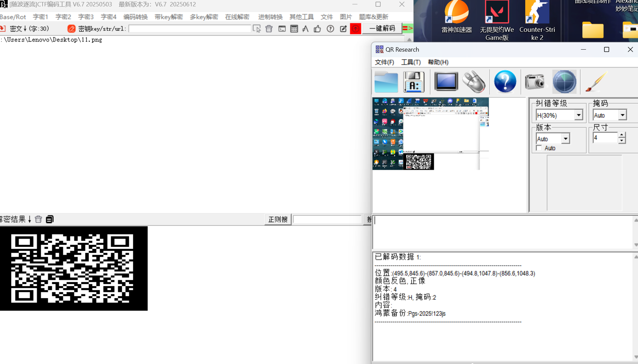The width and height of the screenshot is (638, 364).
Task: Open the 雷神加速器 desktop shortcut
Action: [x=456, y=17]
